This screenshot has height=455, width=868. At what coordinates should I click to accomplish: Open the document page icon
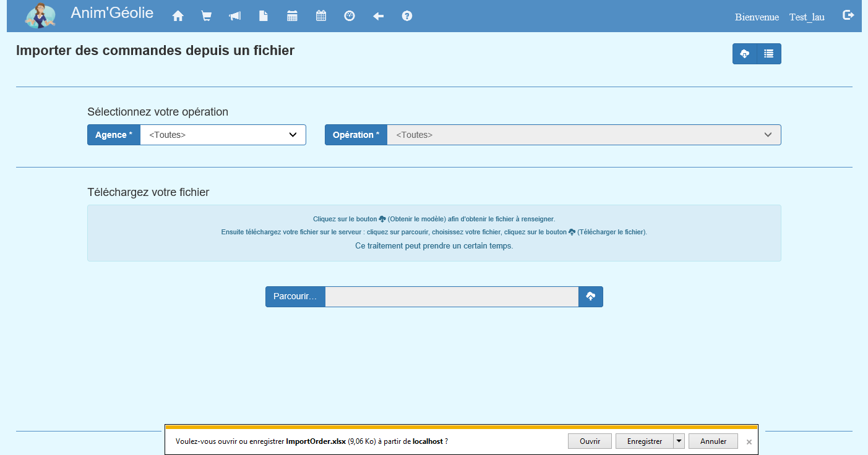[x=264, y=17]
